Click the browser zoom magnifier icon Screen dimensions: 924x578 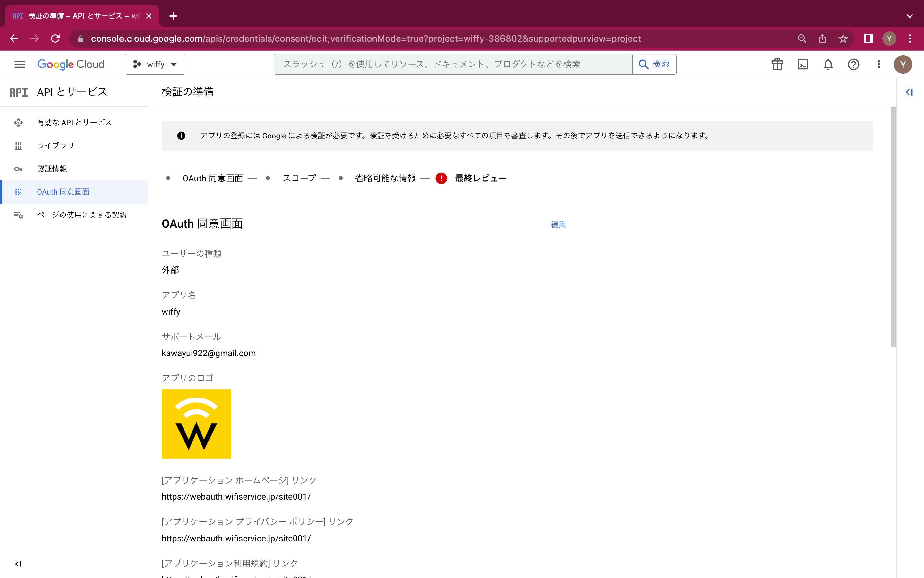click(x=802, y=39)
